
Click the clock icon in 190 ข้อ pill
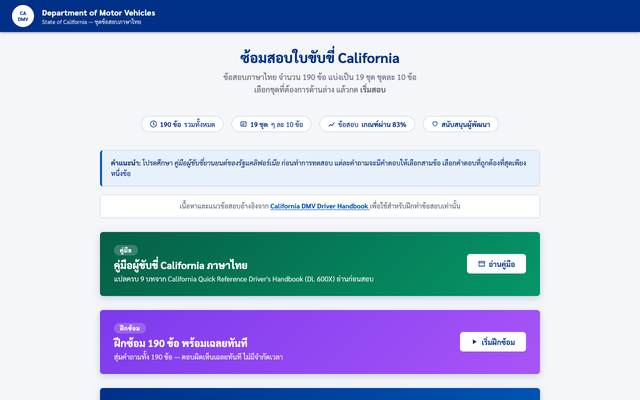[153, 124]
